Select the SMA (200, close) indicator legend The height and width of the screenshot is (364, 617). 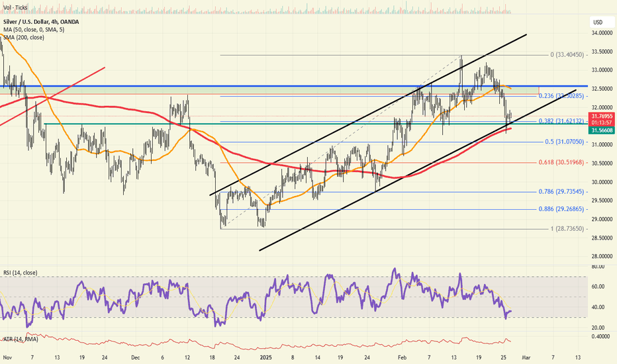point(24,37)
